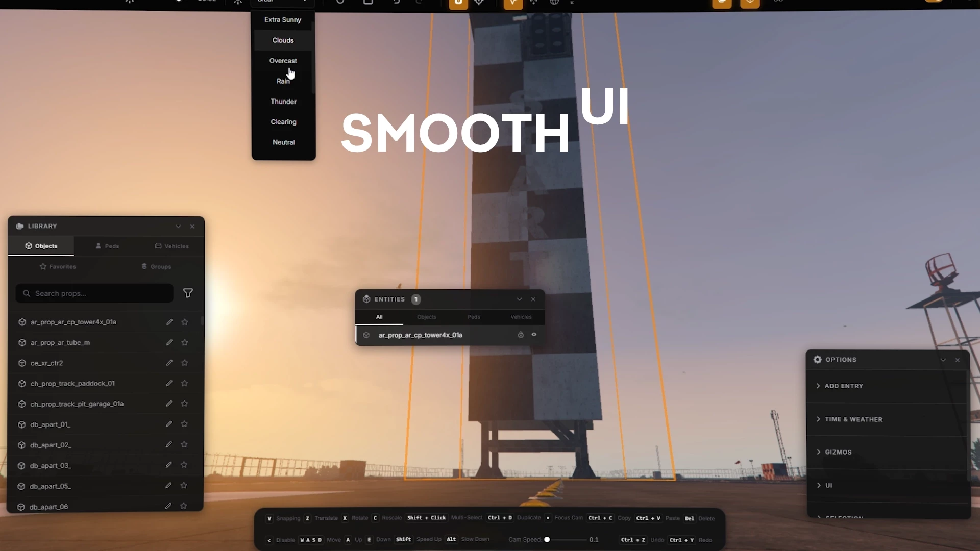The width and height of the screenshot is (980, 551).
Task: Open the Groups sub-tab
Action: [x=156, y=266]
